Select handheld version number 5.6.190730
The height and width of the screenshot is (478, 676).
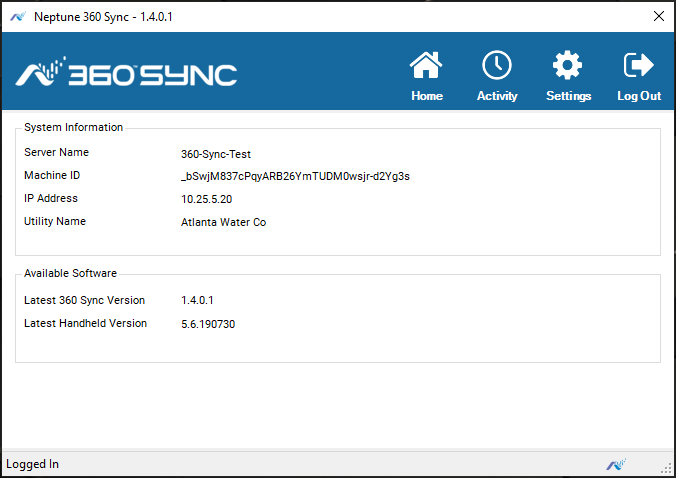point(207,324)
